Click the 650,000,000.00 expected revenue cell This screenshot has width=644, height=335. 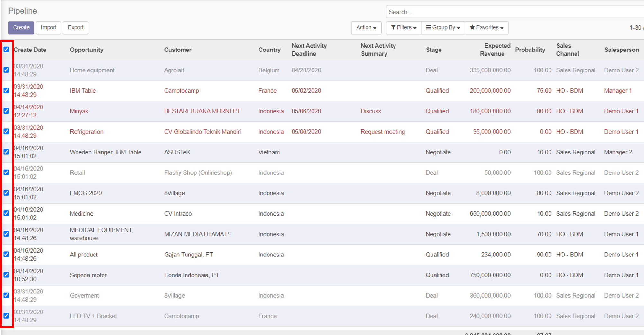[x=490, y=214]
